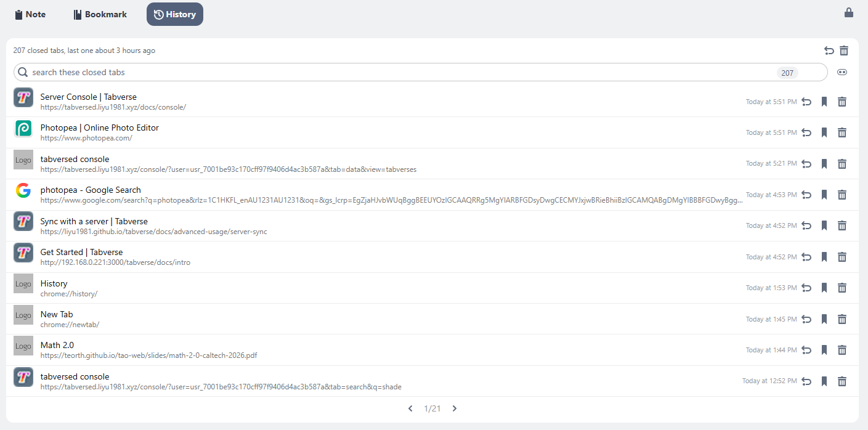The height and width of the screenshot is (430, 868).
Task: Switch to the Note tab
Action: (30, 14)
